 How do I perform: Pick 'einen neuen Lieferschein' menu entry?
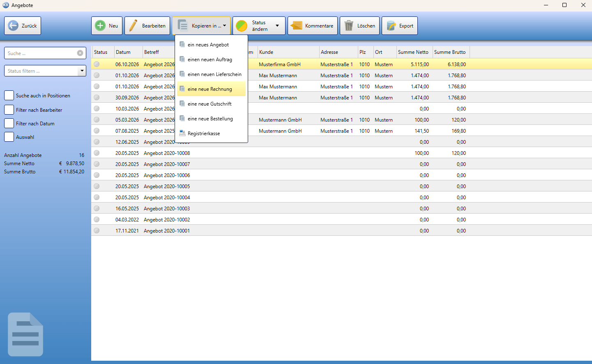[x=211, y=74]
